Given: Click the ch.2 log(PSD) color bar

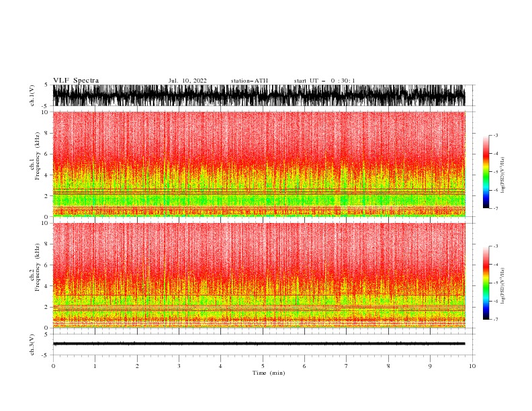Looking at the screenshot, I should pyautogui.click(x=486, y=283).
